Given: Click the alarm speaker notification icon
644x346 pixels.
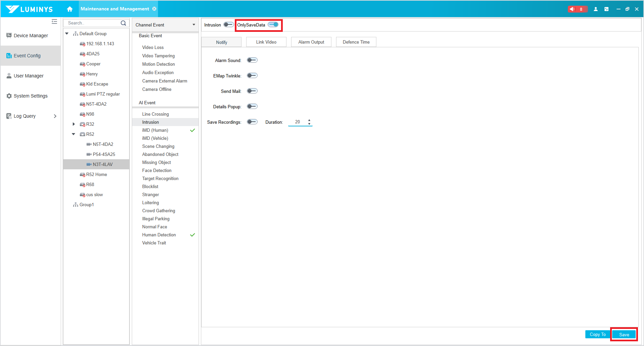Looking at the screenshot, I should point(572,9).
